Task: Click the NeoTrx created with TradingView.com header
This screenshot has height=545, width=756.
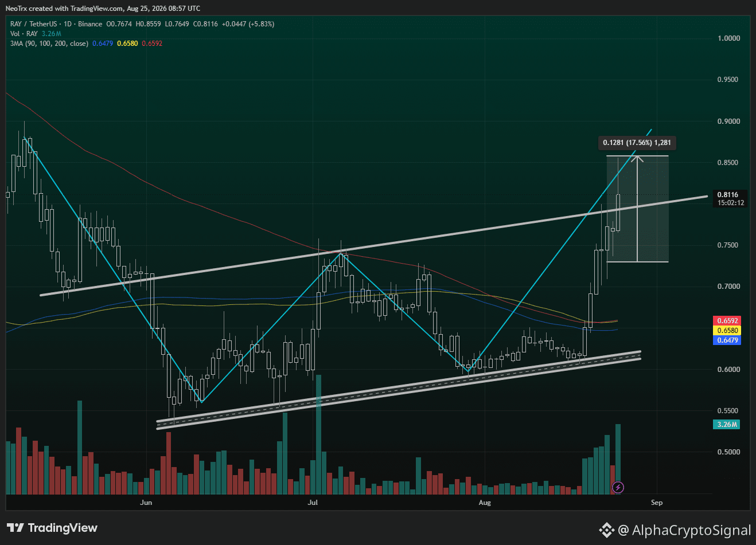Action: pos(103,9)
